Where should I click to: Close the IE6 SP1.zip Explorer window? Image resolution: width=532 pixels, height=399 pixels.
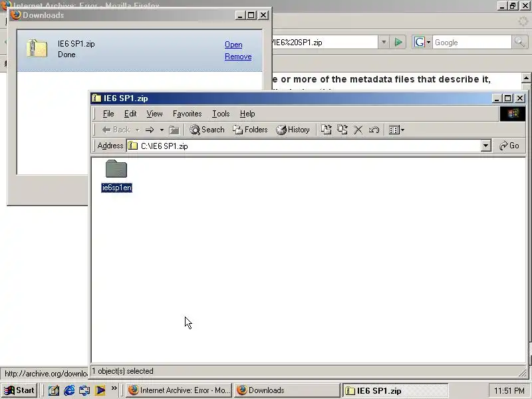click(x=520, y=98)
